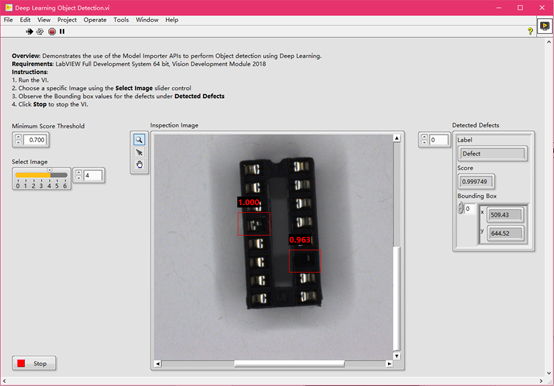Screen dimensions: 554x386
Task: Click the image vertical scrollbar down arrow
Action: tap(396, 356)
